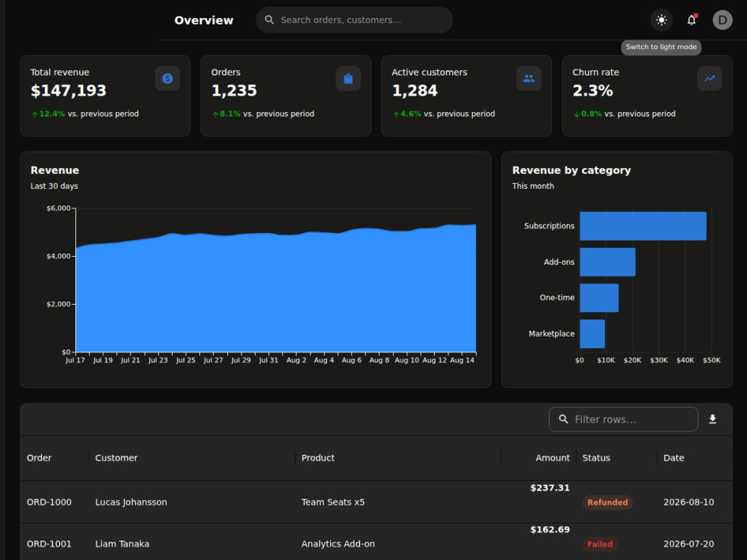Click the trend icon on Churn rate card

(710, 78)
